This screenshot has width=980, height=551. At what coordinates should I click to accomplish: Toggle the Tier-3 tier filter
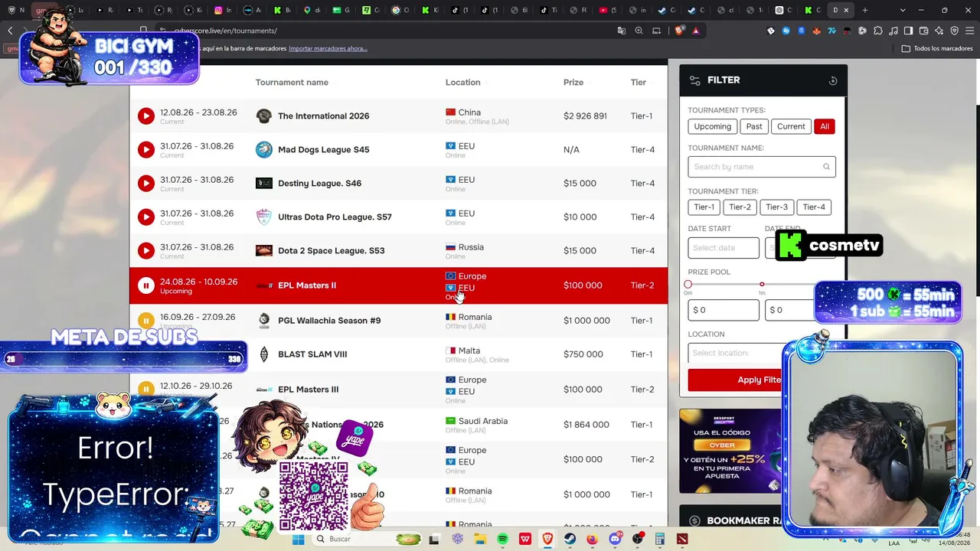[777, 207]
